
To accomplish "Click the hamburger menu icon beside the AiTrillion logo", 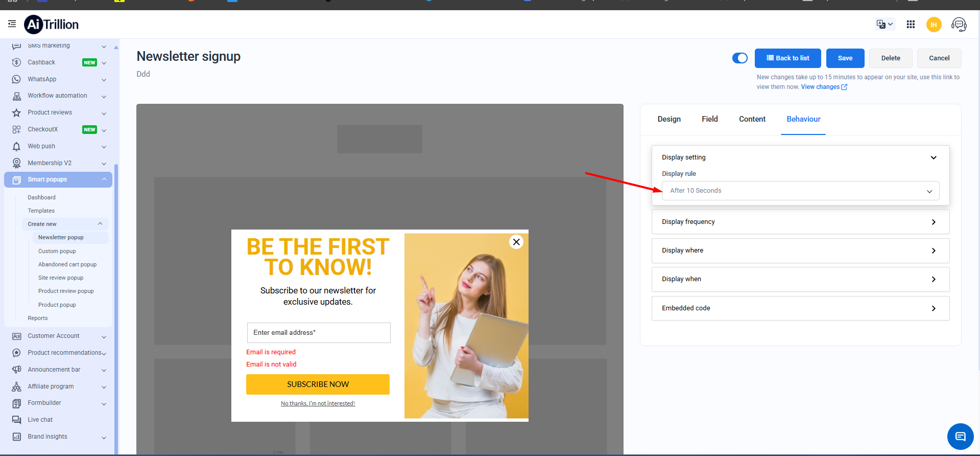I will click(x=12, y=24).
